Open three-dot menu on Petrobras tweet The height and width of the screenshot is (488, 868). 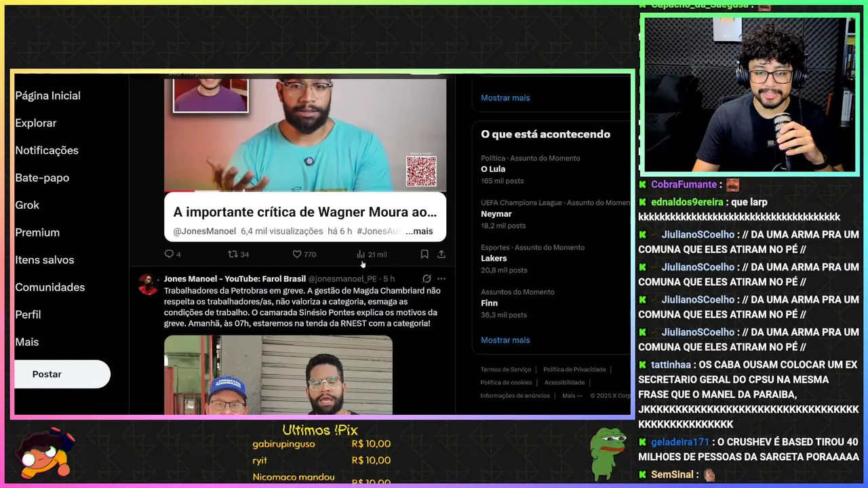441,279
